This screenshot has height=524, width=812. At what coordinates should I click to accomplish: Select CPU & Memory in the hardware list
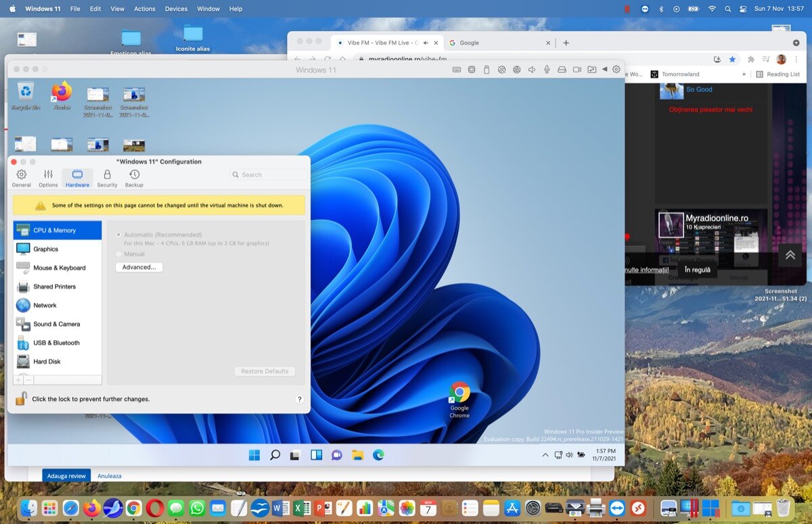(58, 231)
